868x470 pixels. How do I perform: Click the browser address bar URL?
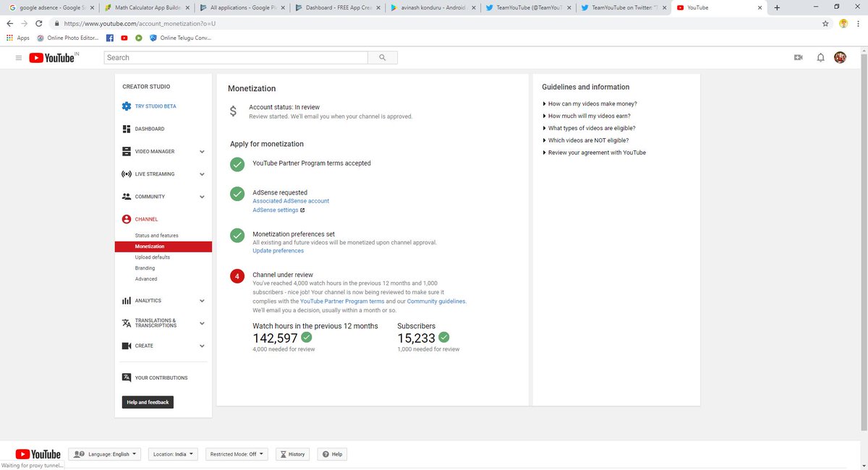point(140,23)
